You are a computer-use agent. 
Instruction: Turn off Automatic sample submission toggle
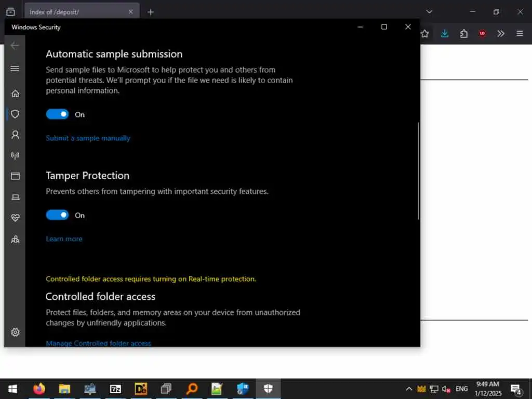[x=57, y=114]
